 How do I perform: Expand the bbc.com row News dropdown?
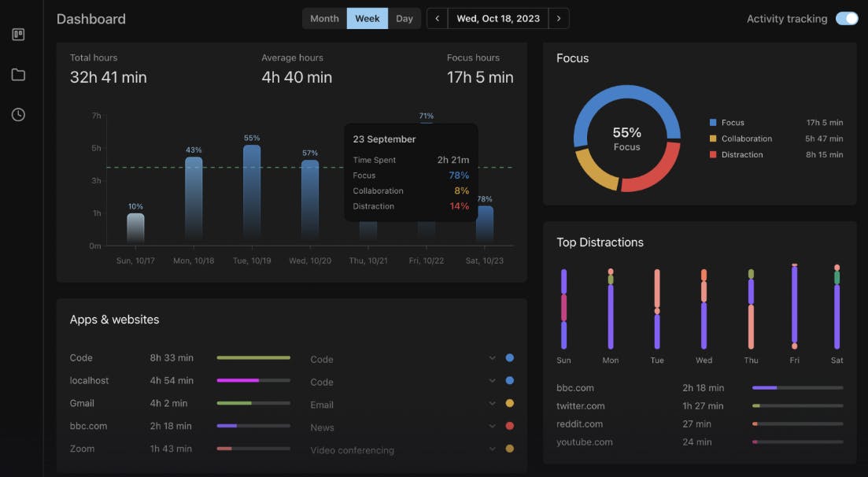point(492,426)
